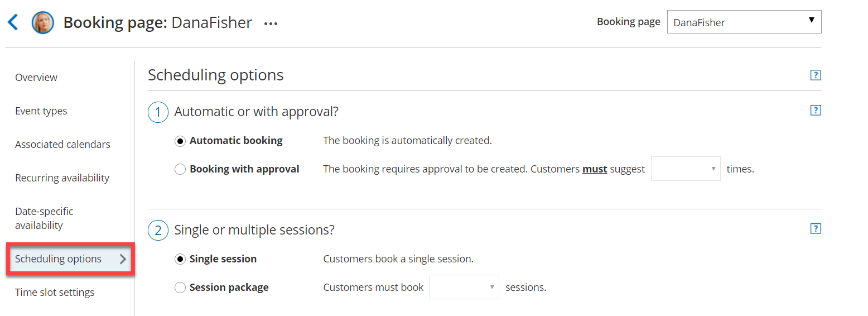Choose the Single session radio button
868x316 pixels.
180,259
